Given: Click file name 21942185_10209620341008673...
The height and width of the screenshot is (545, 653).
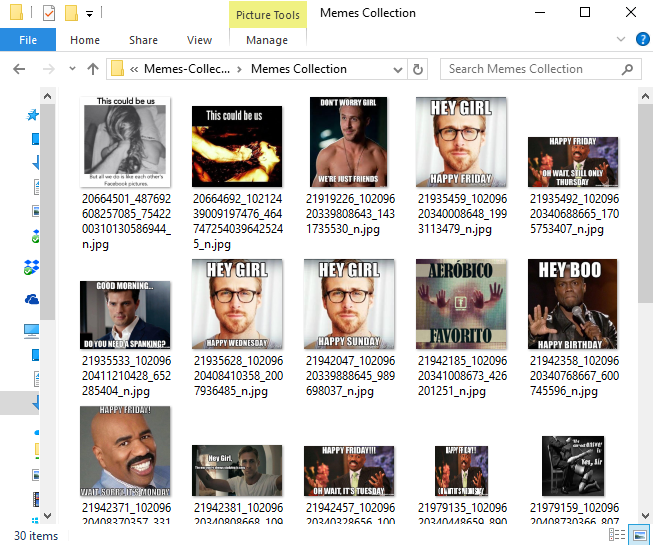Looking at the screenshot, I should tap(462, 376).
